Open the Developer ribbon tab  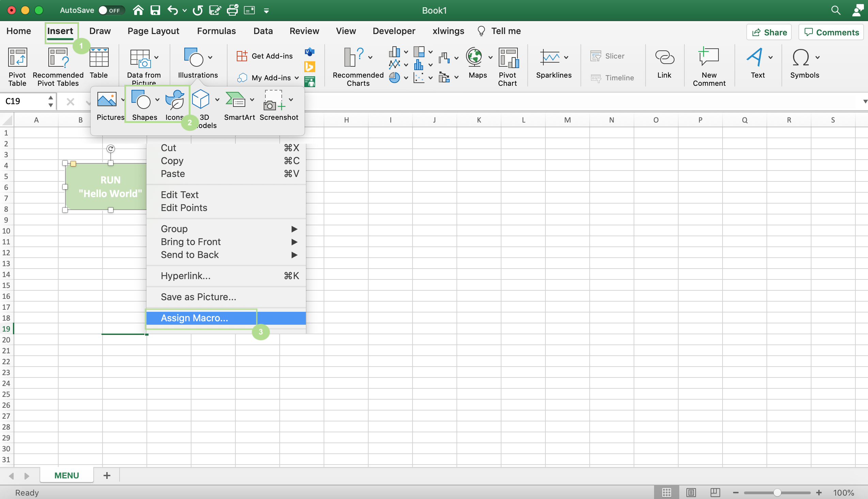tap(394, 31)
